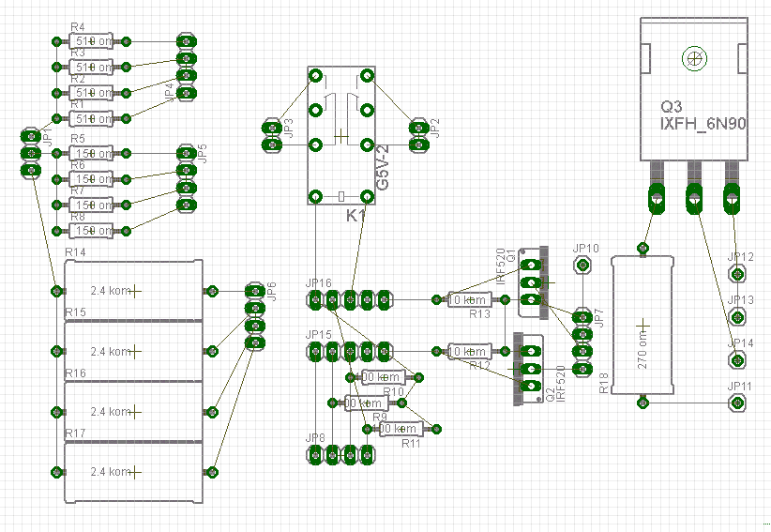Click the Q1 IRF520 label text
This screenshot has height=532, width=771.
pos(506,266)
